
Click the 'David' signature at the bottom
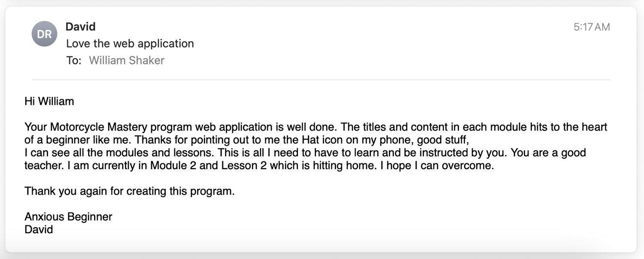[39, 229]
